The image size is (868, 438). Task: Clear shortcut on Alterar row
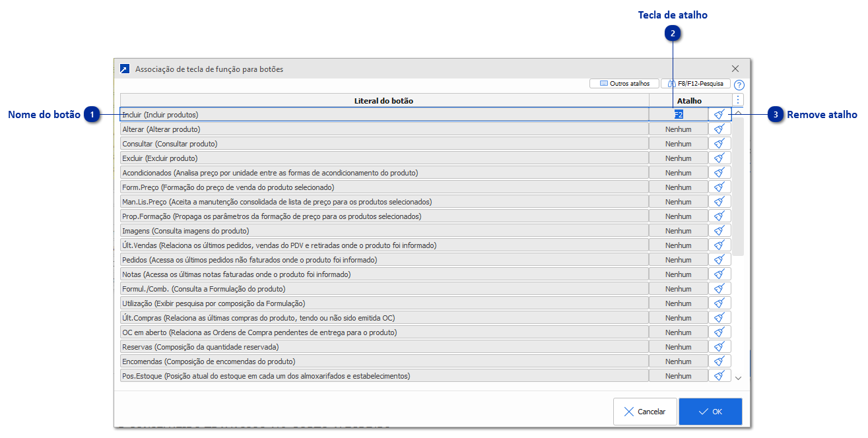coord(719,129)
